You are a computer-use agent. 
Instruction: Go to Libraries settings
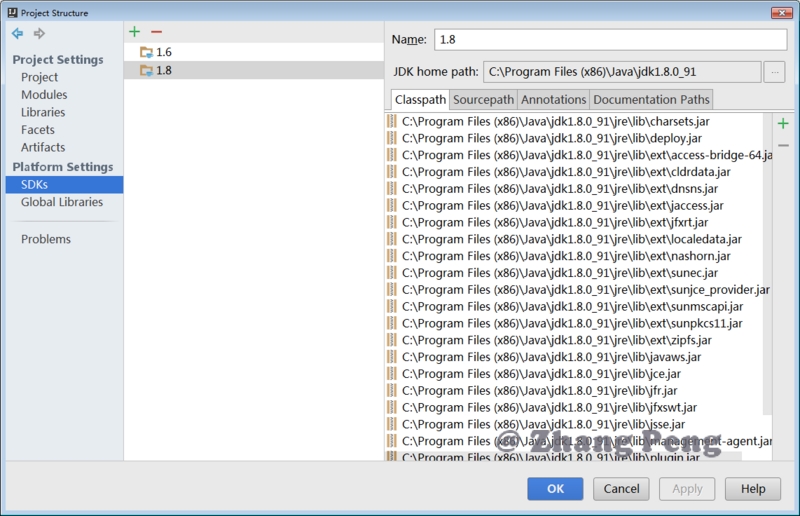(x=43, y=112)
